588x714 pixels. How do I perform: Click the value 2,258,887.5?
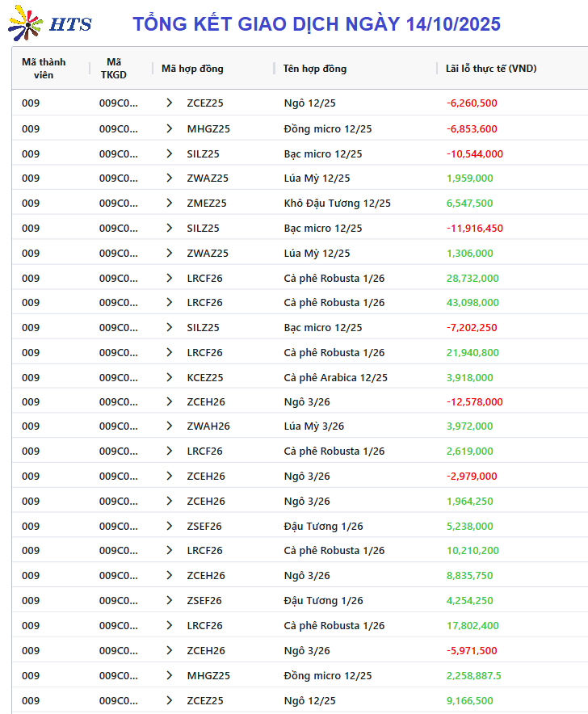tap(473, 675)
